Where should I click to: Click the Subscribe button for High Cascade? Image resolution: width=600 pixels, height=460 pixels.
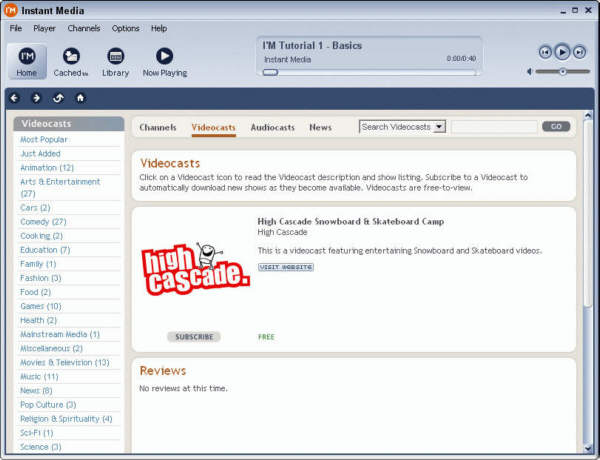(194, 337)
